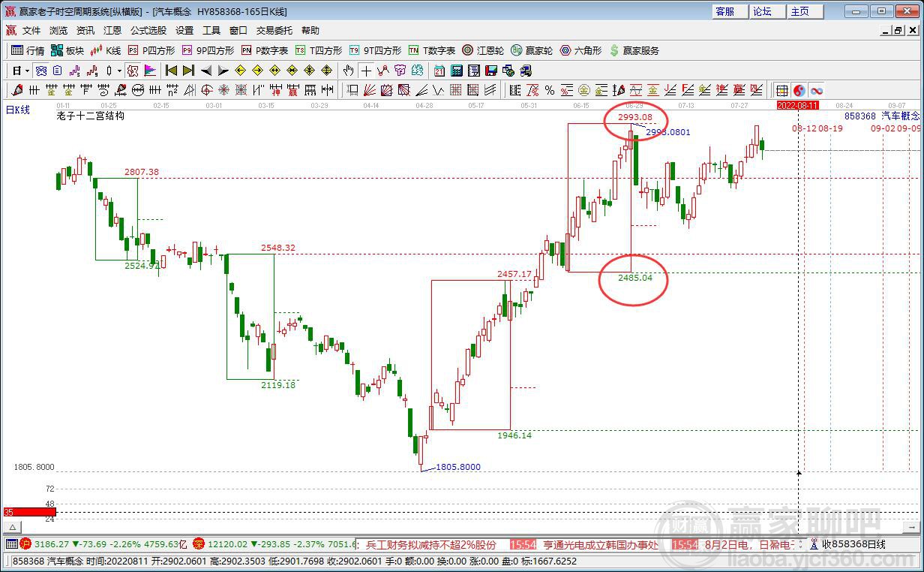Open the 设置 menu

[184, 31]
